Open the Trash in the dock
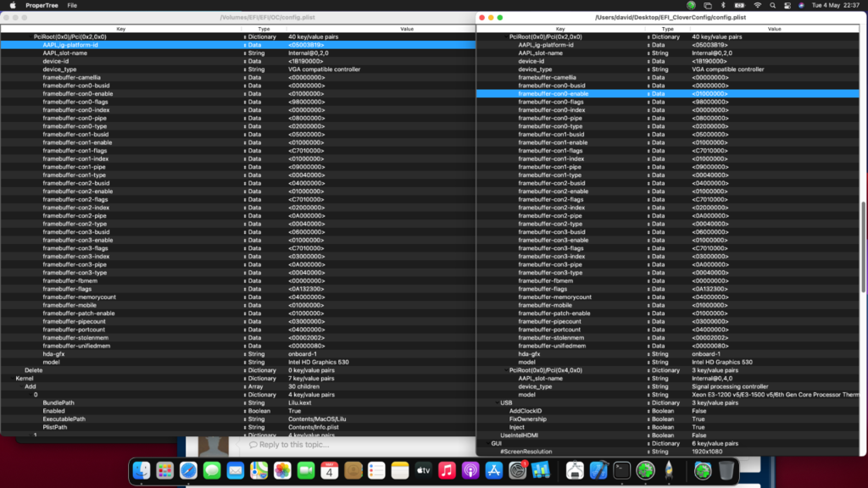 coord(726,470)
